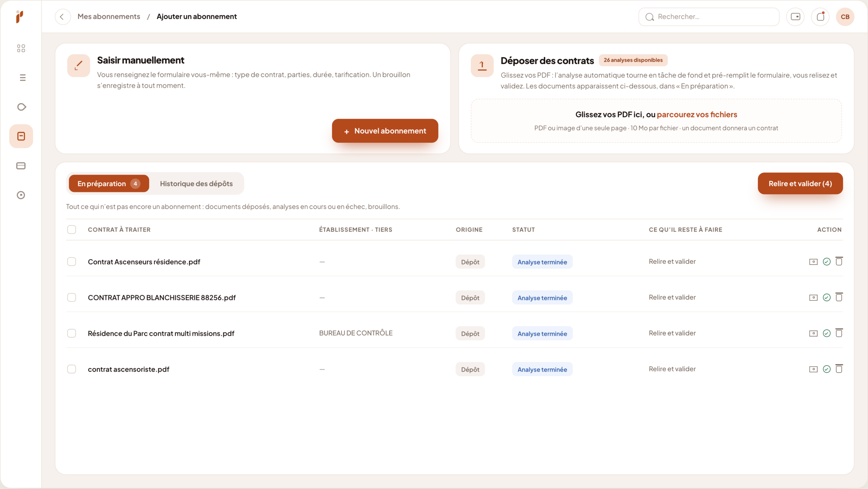Delete Contrat Ascenseurs résidence.pdf with trash icon

click(839, 261)
